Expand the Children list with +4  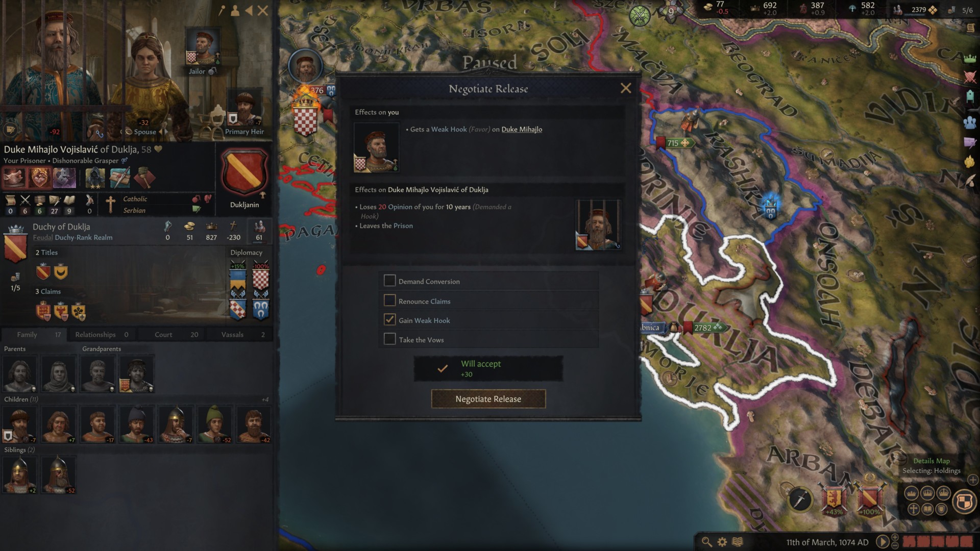click(265, 399)
